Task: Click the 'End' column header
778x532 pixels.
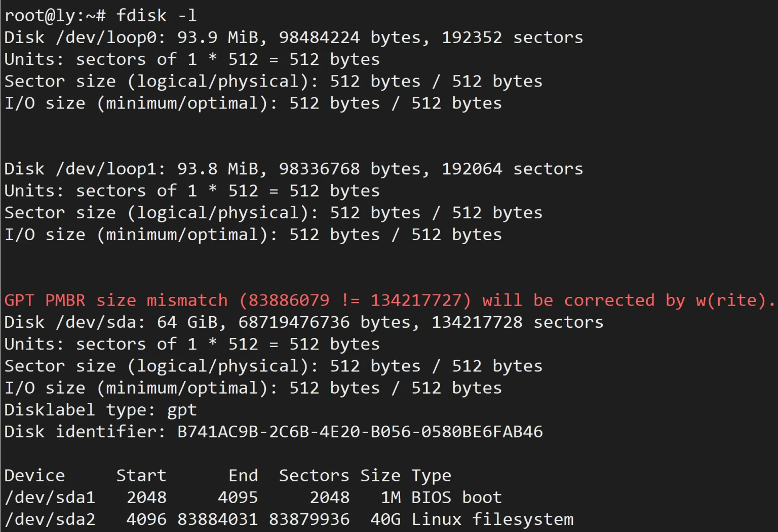Action: coord(243,475)
